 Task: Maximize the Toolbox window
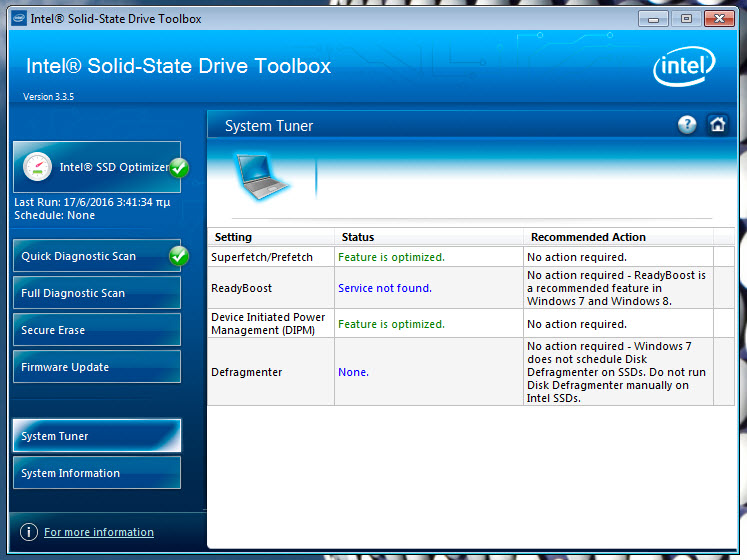tap(686, 19)
